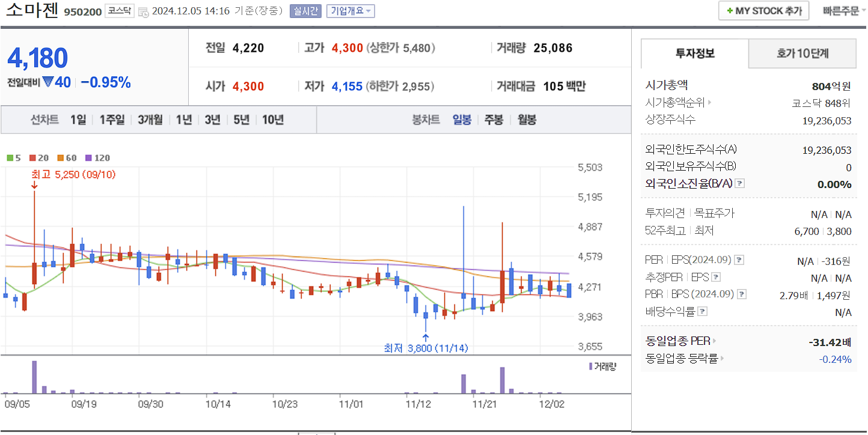Click the MY STOCK 추가 button

763,10
